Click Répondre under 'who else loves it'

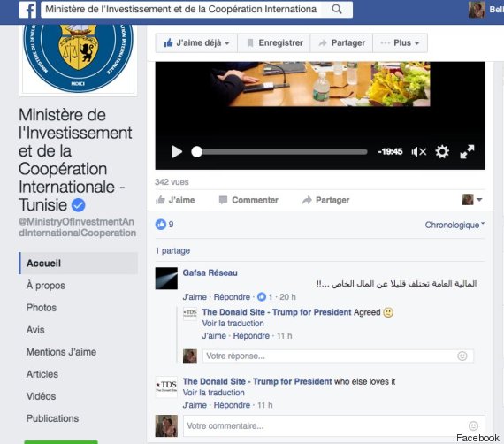[232, 405]
